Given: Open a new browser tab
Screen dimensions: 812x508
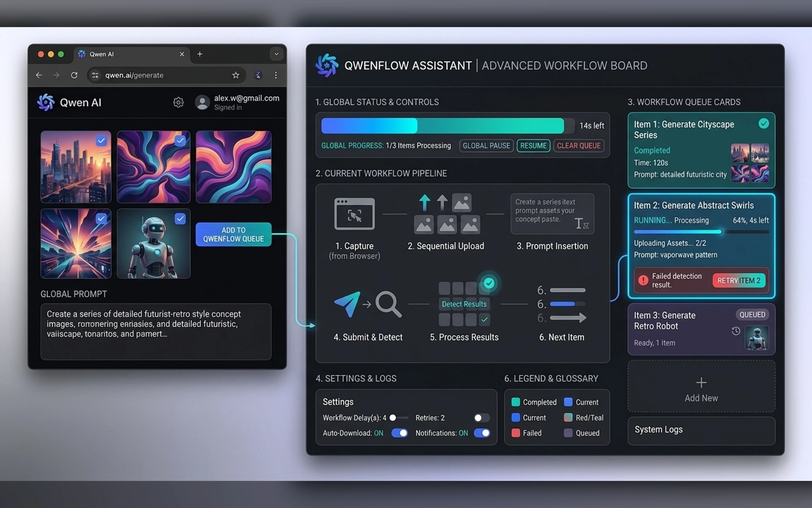Looking at the screenshot, I should point(200,54).
